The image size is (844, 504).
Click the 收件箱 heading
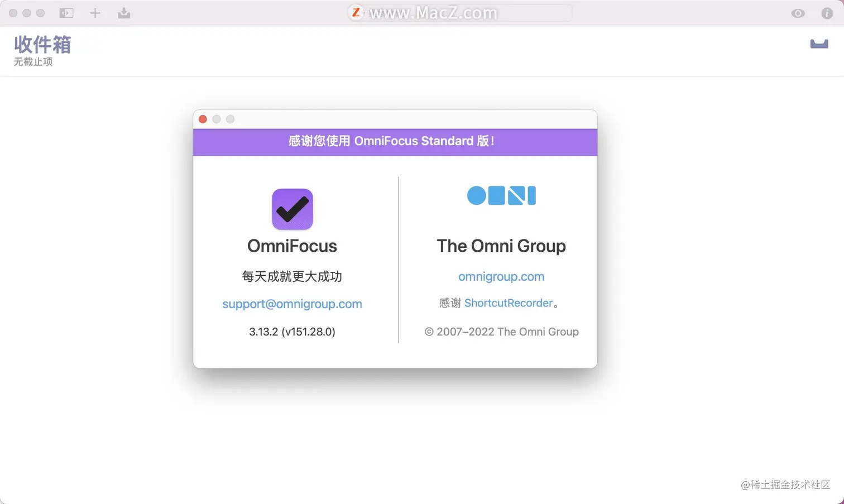coord(42,45)
